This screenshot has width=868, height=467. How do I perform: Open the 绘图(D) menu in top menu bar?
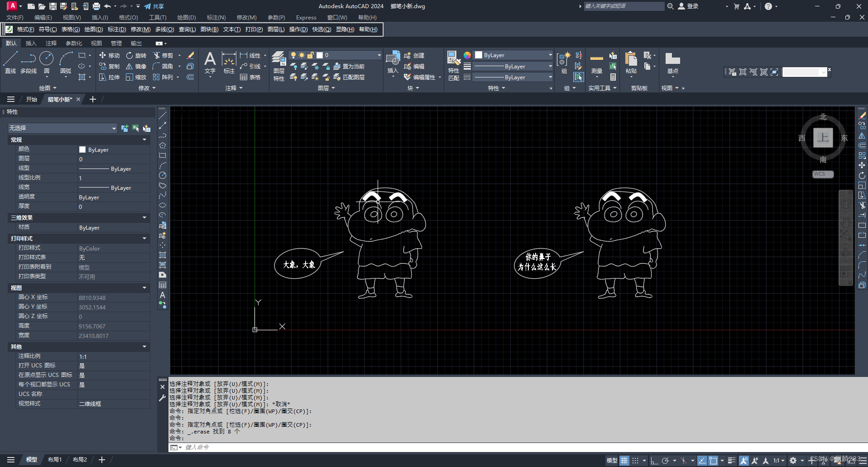187,17
